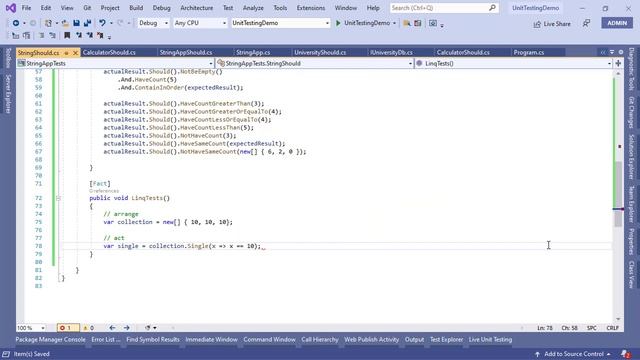640x360 pixels.
Task: Open the Live Unit Testing tab
Action: tap(490, 339)
